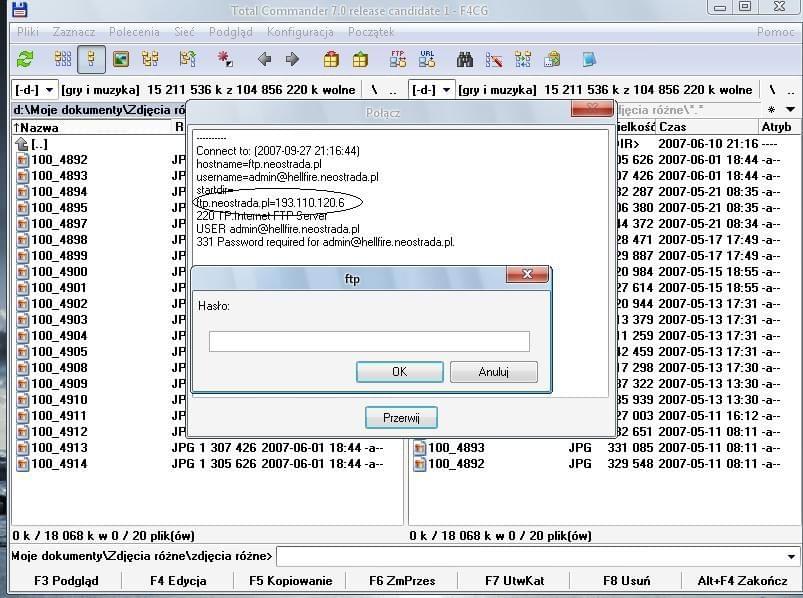Click the F3 Podgląd button
The width and height of the screenshot is (803, 598).
pyautogui.click(x=66, y=581)
